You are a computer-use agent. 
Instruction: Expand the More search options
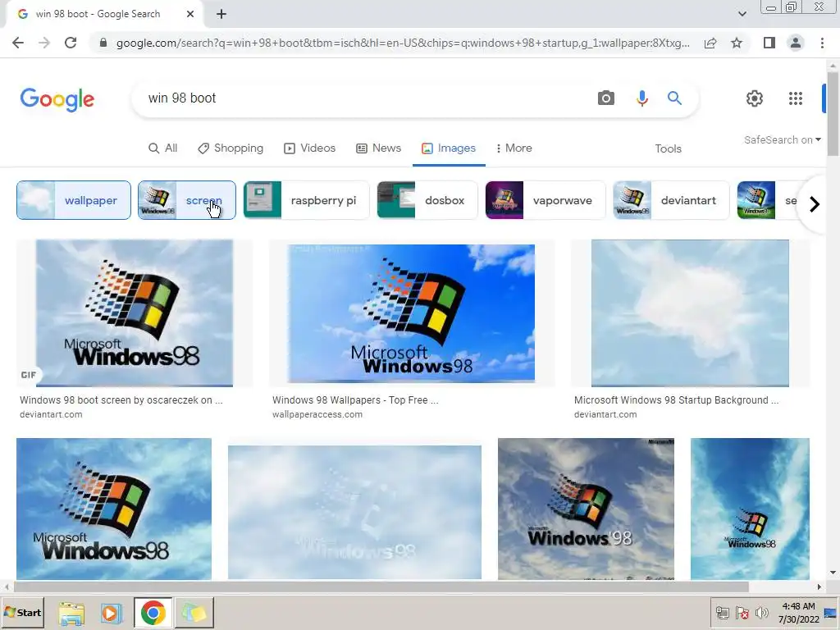(514, 148)
